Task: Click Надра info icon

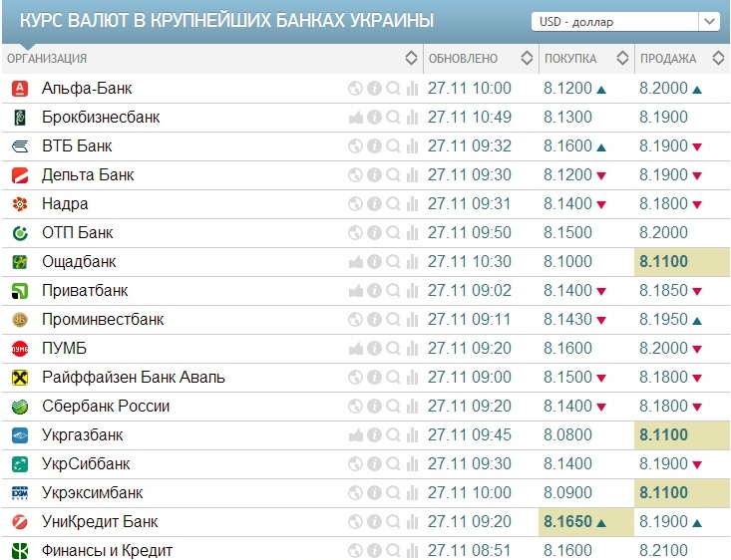Action: [x=374, y=203]
